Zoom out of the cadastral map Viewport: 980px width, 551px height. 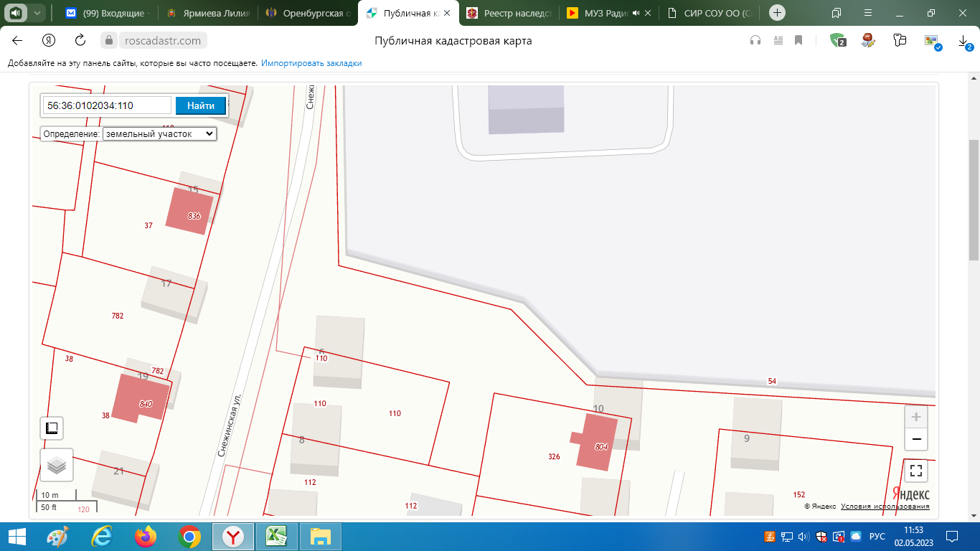915,440
